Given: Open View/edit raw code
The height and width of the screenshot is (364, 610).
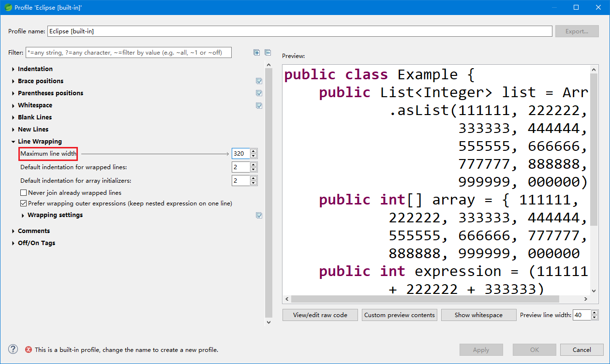Looking at the screenshot, I should [x=320, y=315].
